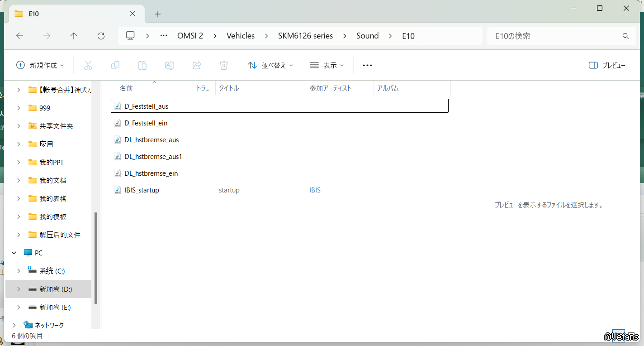Open the 新規作成 dropdown
644x346 pixels.
coord(40,65)
